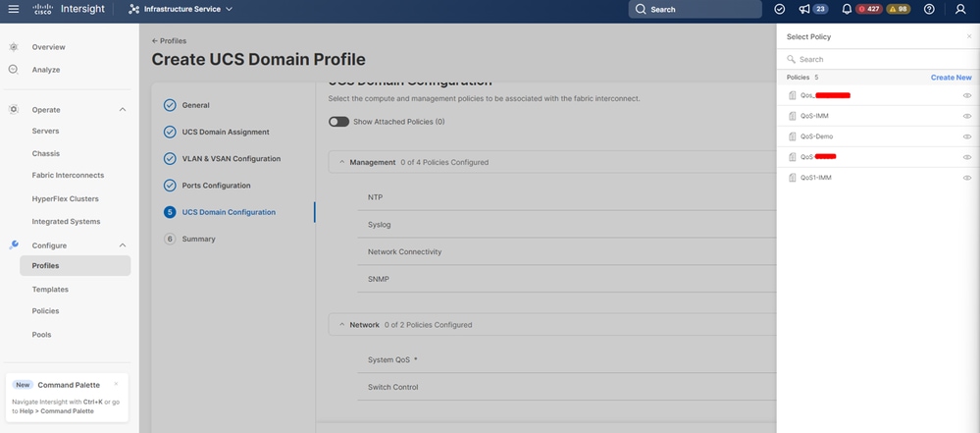
Task: Open the Help question mark icon
Action: 929,9
